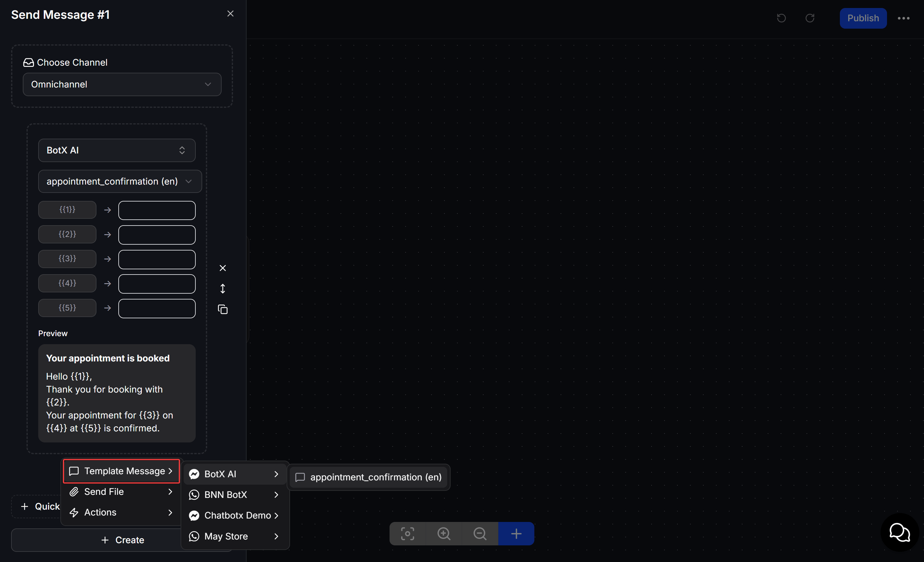The width and height of the screenshot is (924, 562).
Task: Click the {{4}} variable tag
Action: coord(67,283)
